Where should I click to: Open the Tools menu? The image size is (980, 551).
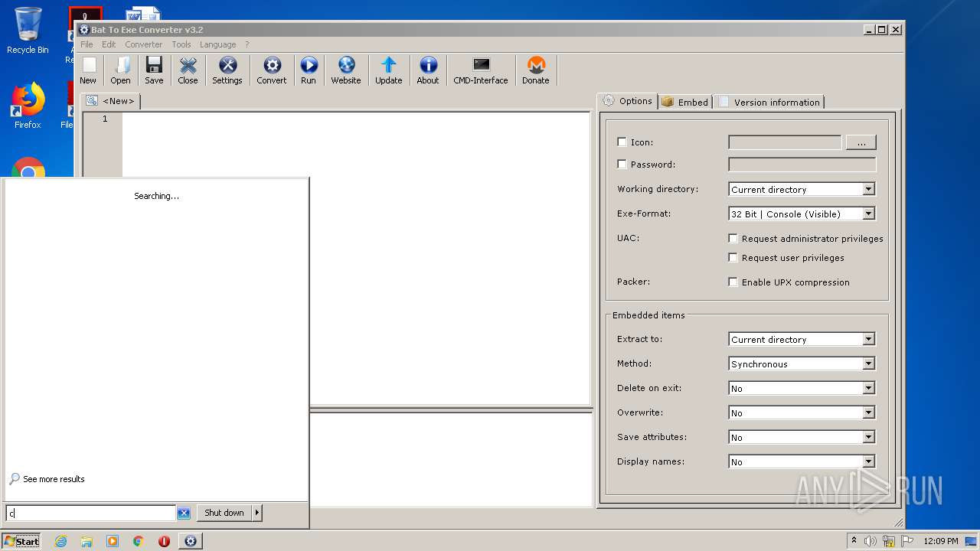pyautogui.click(x=181, y=44)
